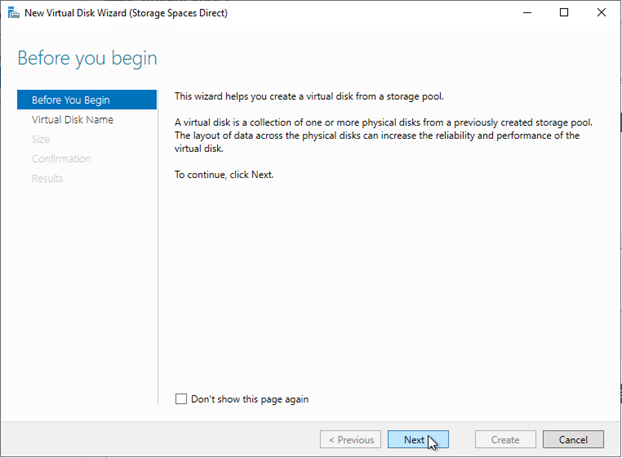The height and width of the screenshot is (458, 622).
Task: Click the wizard icon in the title bar
Action: click(x=12, y=13)
